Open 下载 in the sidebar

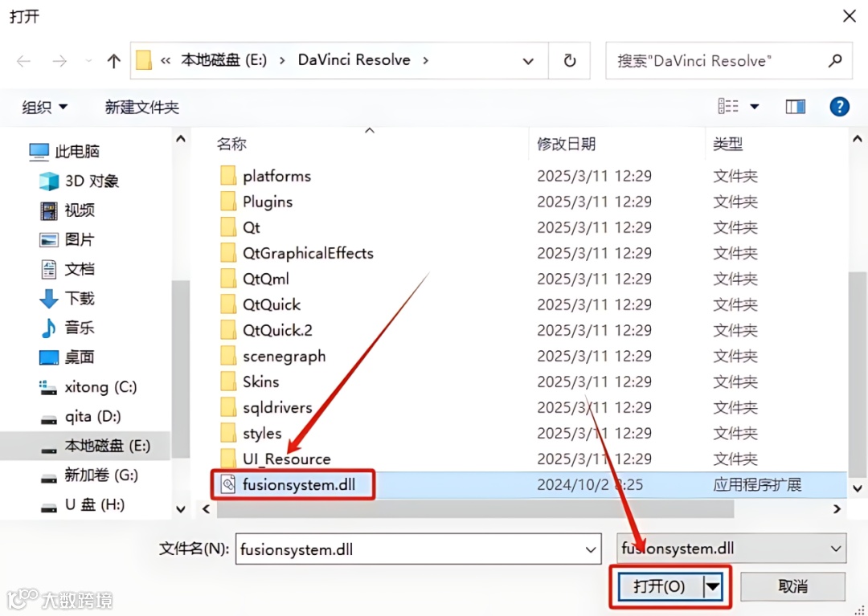pos(67,298)
